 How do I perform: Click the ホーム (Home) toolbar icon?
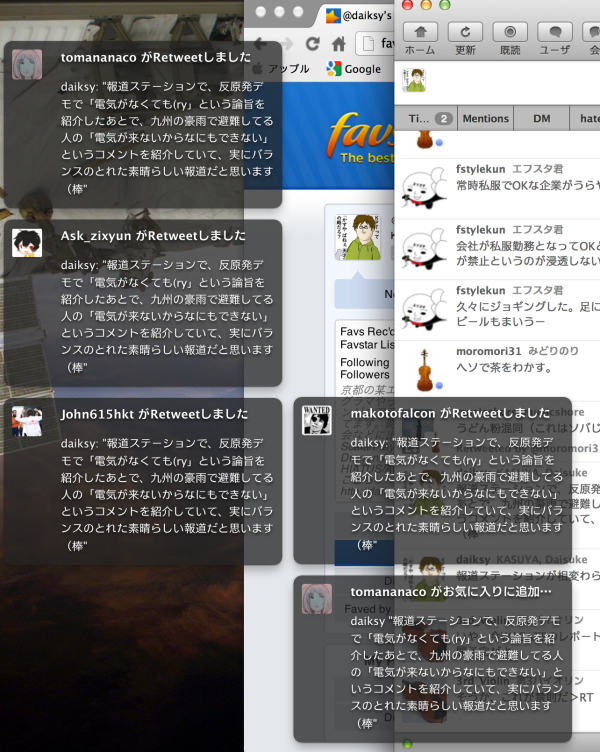pyautogui.click(x=420, y=33)
